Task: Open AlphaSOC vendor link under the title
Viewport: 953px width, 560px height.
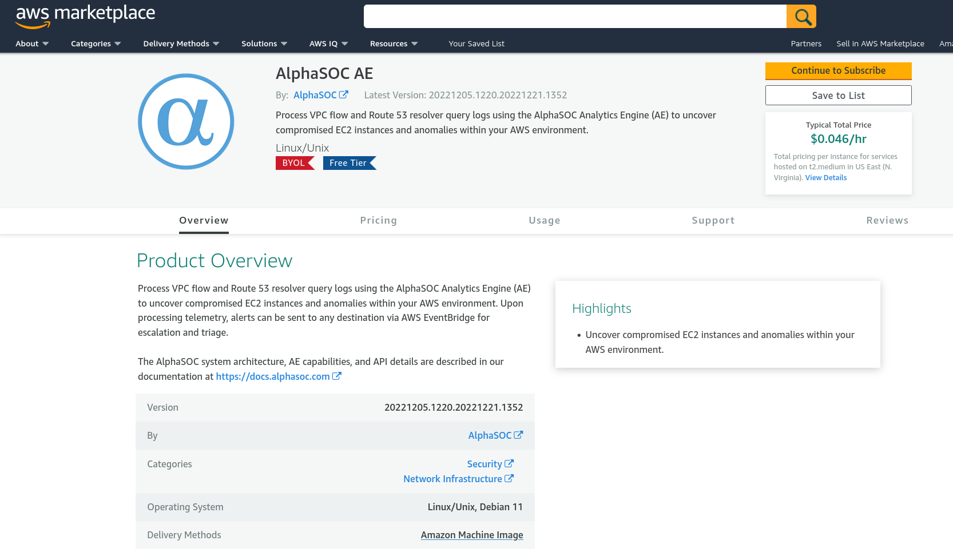Action: coord(315,95)
